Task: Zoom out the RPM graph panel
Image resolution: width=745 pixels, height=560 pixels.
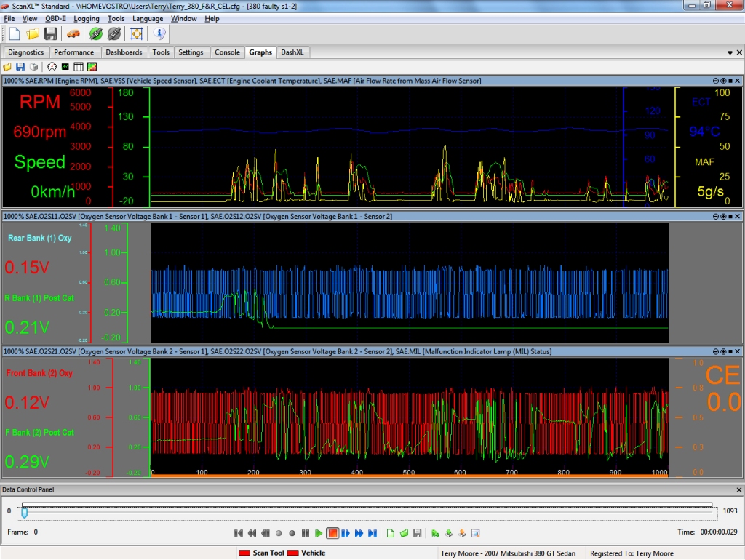Action: tap(716, 81)
